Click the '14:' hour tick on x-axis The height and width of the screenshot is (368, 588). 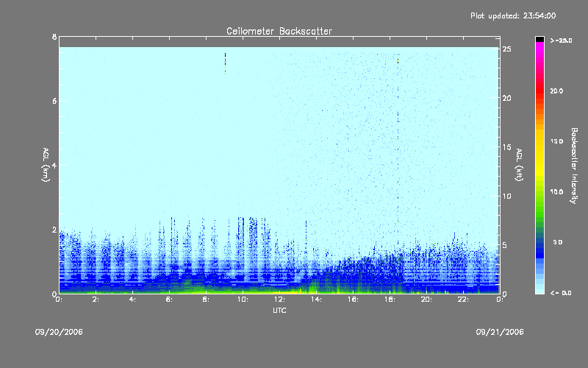coord(316,300)
